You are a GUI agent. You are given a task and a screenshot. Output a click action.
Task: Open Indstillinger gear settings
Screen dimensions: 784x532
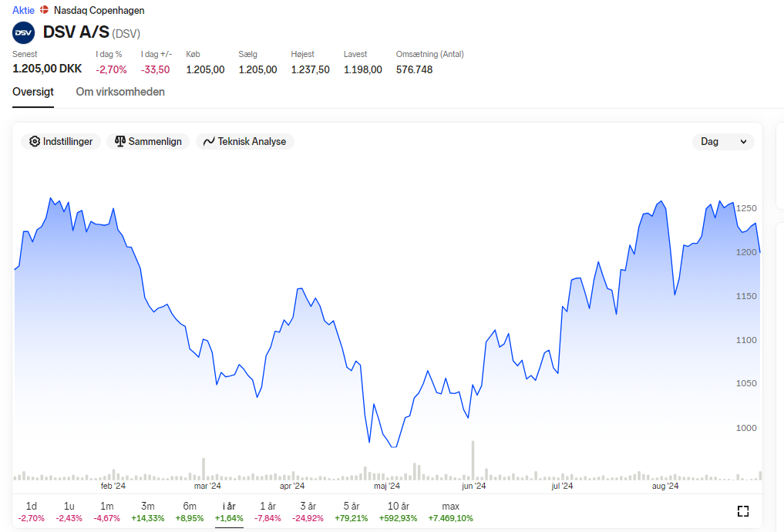(x=61, y=142)
